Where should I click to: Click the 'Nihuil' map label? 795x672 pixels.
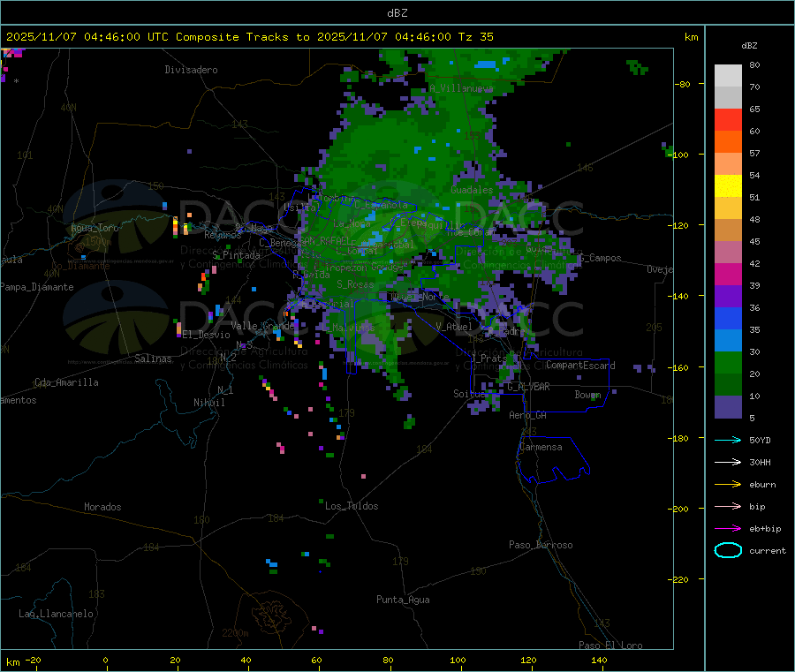tap(208, 403)
